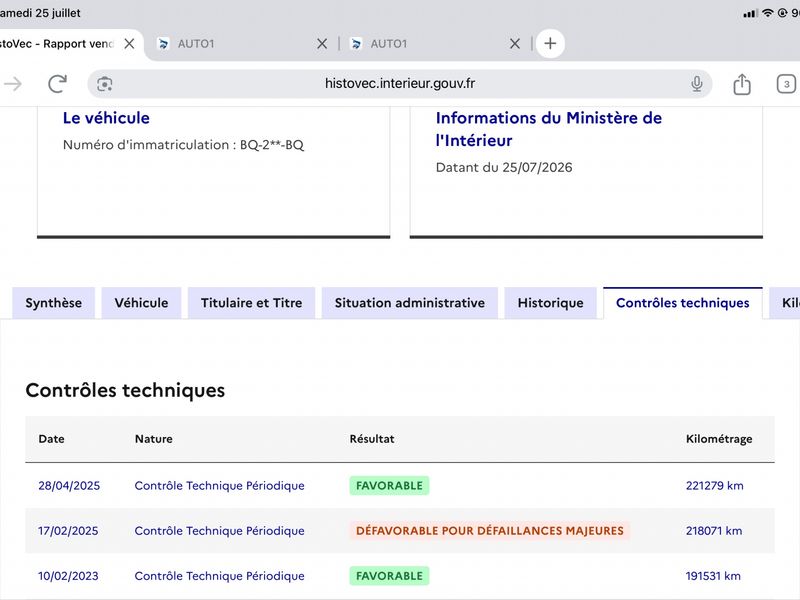The image size is (800, 600).
Task: Click the 218071 km mileage value
Action: tap(714, 531)
